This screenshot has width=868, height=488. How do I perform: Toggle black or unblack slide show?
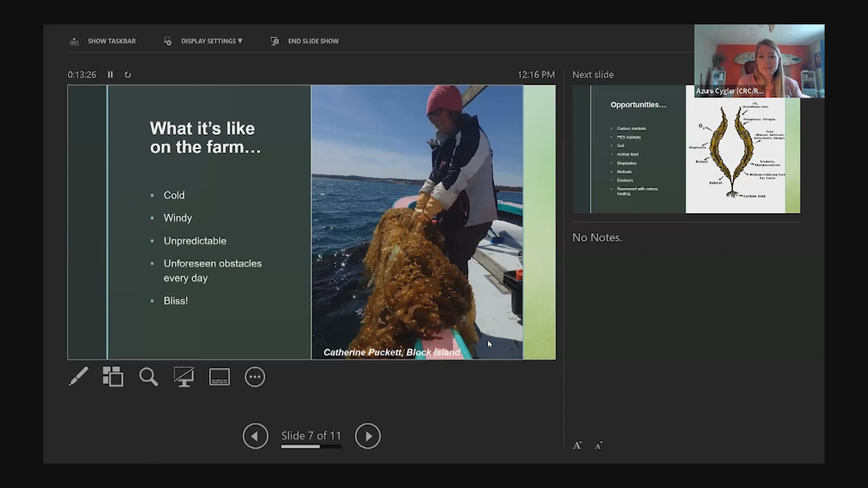(184, 376)
